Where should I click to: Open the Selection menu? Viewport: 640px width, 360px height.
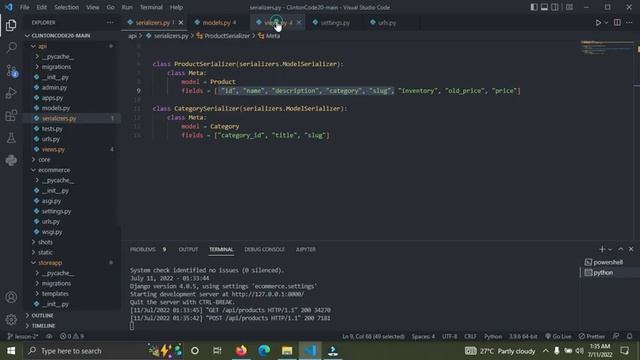pyautogui.click(x=67, y=7)
